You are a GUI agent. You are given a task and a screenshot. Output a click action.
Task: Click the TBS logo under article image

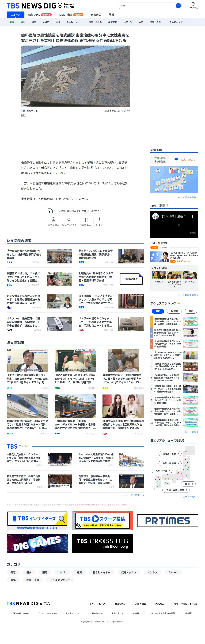[23, 111]
